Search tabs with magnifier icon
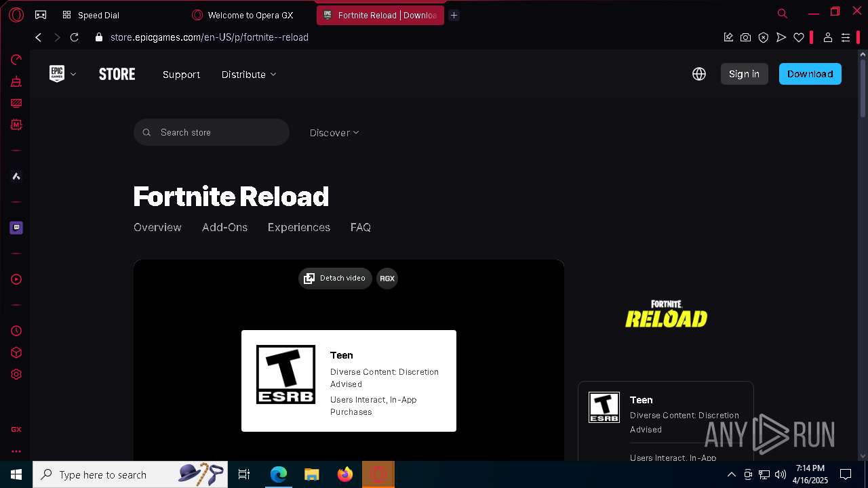The width and height of the screenshot is (868, 488). pyautogui.click(x=782, y=13)
